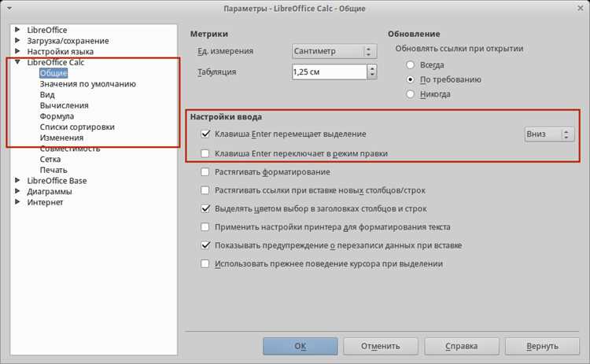590x364 pixels.
Task: Enable Растягивать форматирование checkbox
Action: [205, 172]
